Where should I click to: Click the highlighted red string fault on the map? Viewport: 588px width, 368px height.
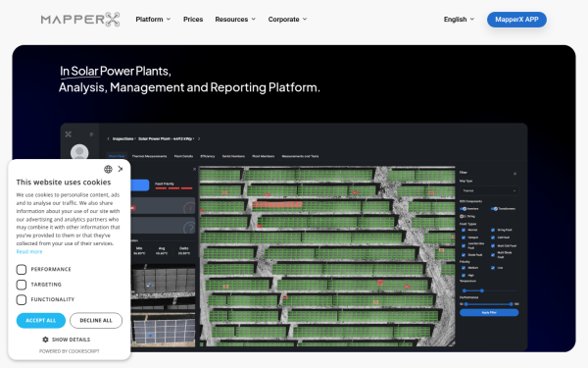(x=277, y=205)
